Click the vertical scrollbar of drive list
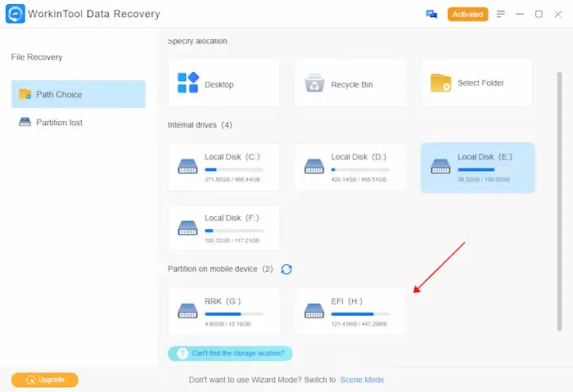 click(559, 201)
